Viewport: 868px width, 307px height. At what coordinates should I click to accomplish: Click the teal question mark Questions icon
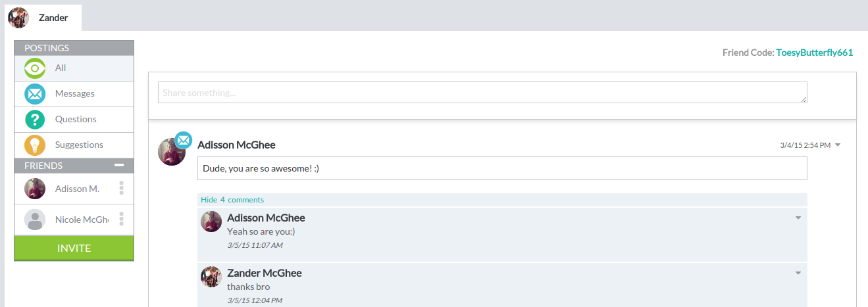(35, 120)
